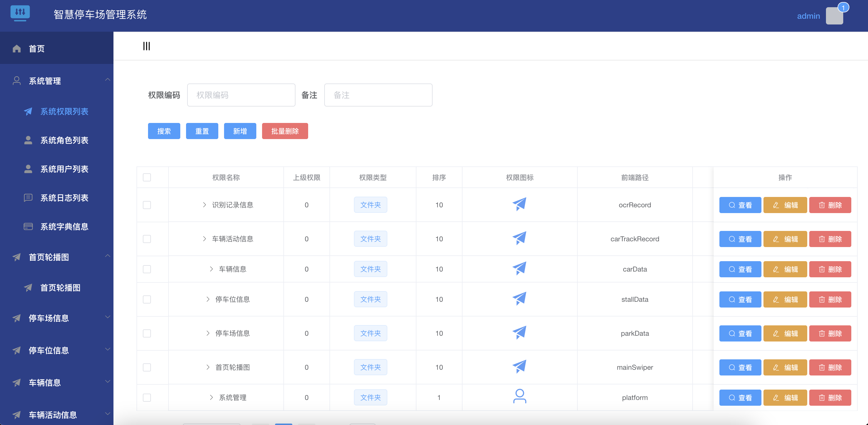
Task: Open 系统角色列表 in the sidebar
Action: (64, 141)
